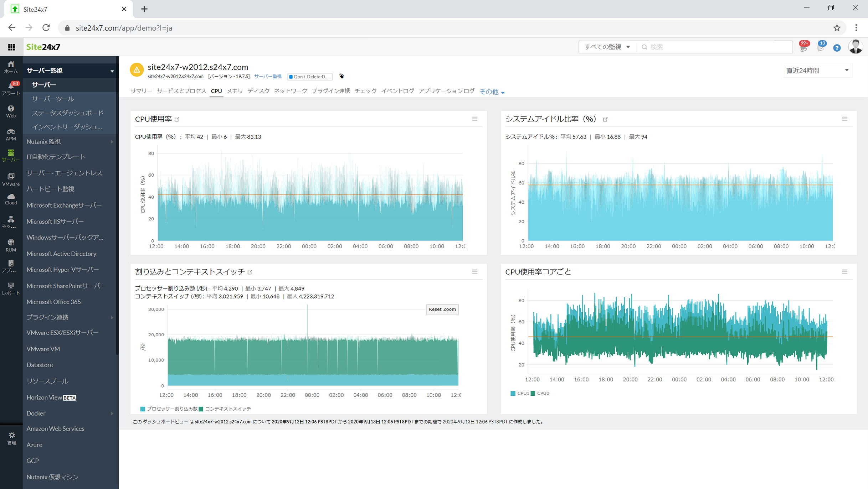Open すべての監視 filter dropdown
This screenshot has width=868, height=489.
(x=607, y=47)
